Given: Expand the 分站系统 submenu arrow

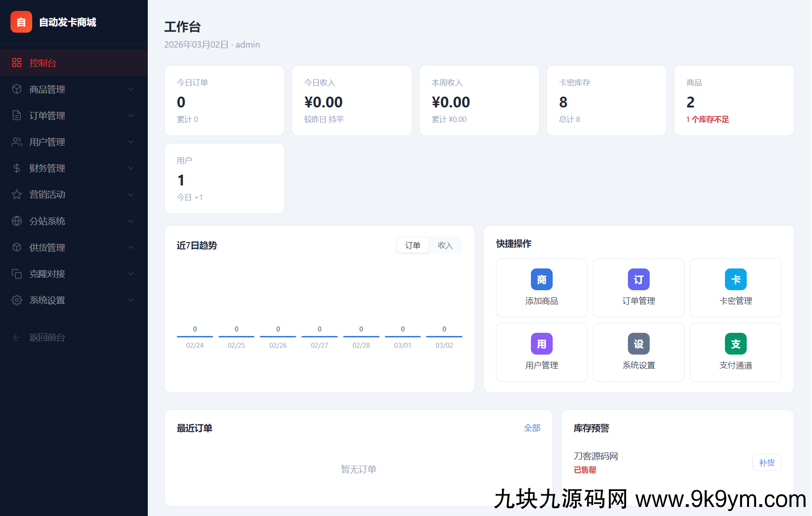Looking at the screenshot, I should [131, 221].
